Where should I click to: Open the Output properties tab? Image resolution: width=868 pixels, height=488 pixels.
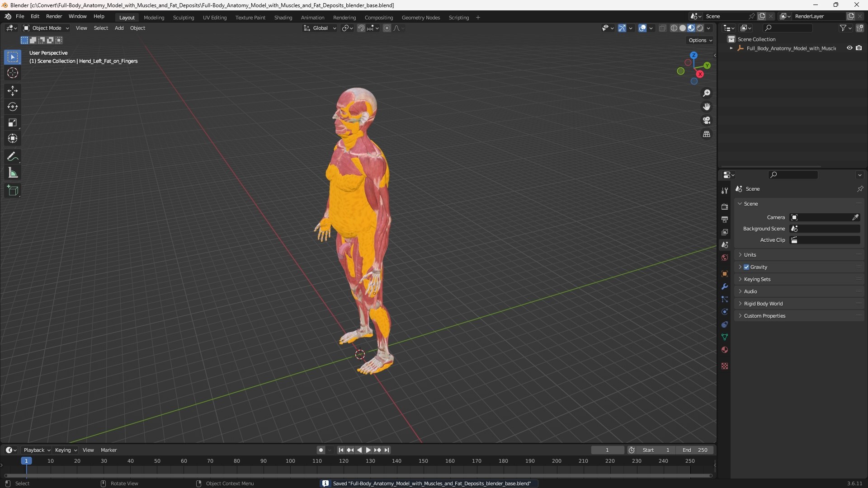pos(725,219)
